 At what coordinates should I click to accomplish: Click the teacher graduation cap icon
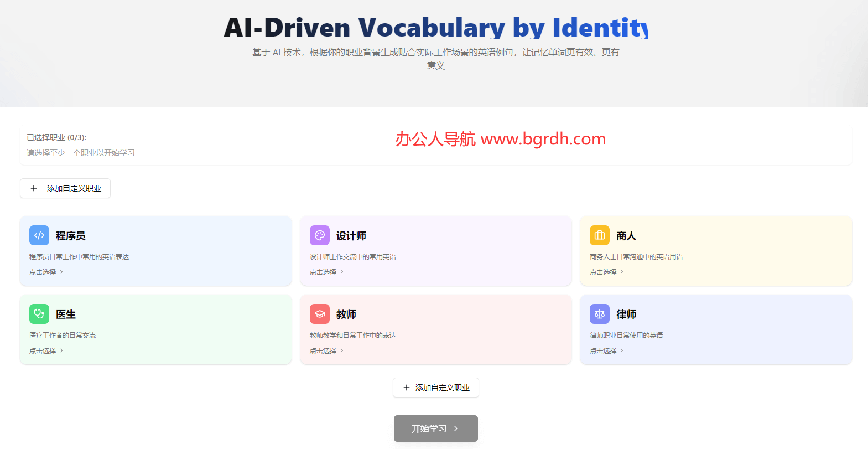tap(319, 314)
